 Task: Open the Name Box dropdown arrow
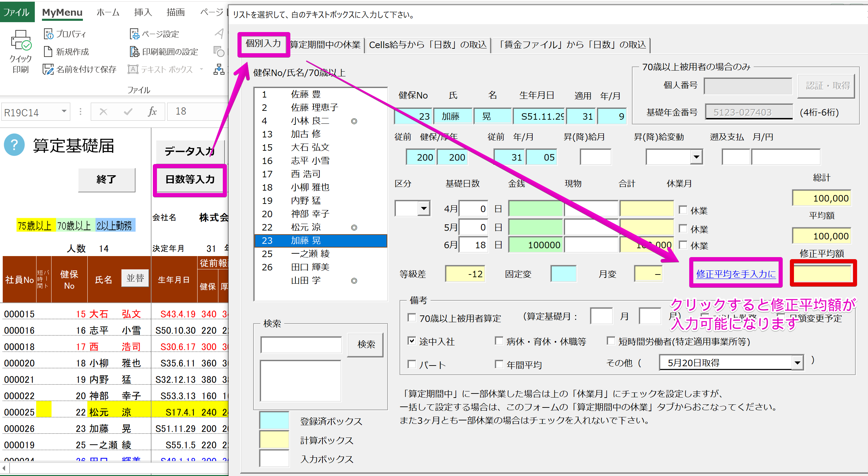[x=64, y=111]
